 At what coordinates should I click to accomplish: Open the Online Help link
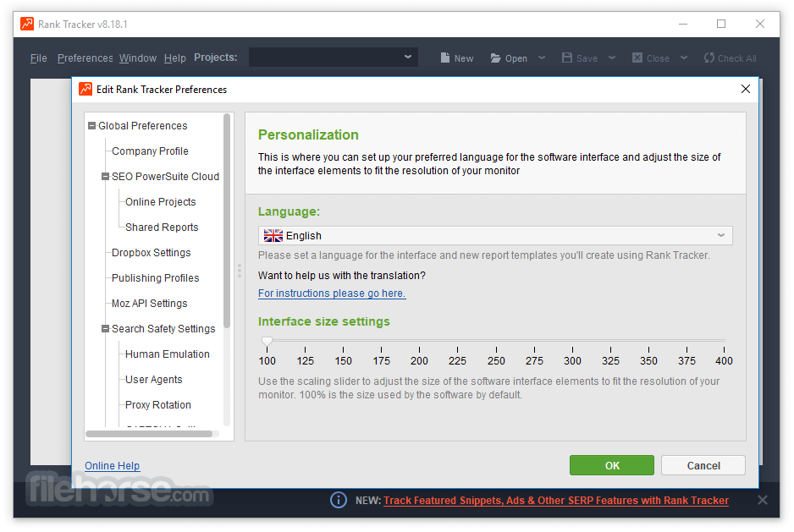click(112, 466)
